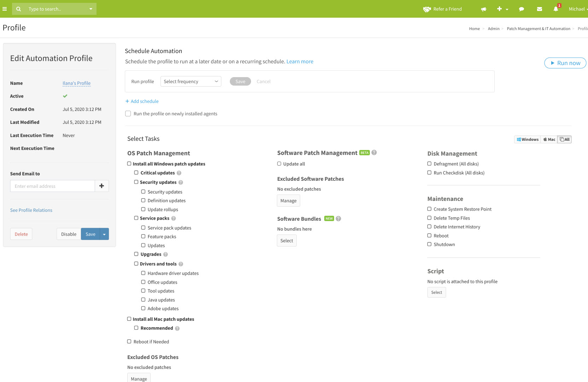
Task: Open Learn more link
Action: click(x=300, y=62)
